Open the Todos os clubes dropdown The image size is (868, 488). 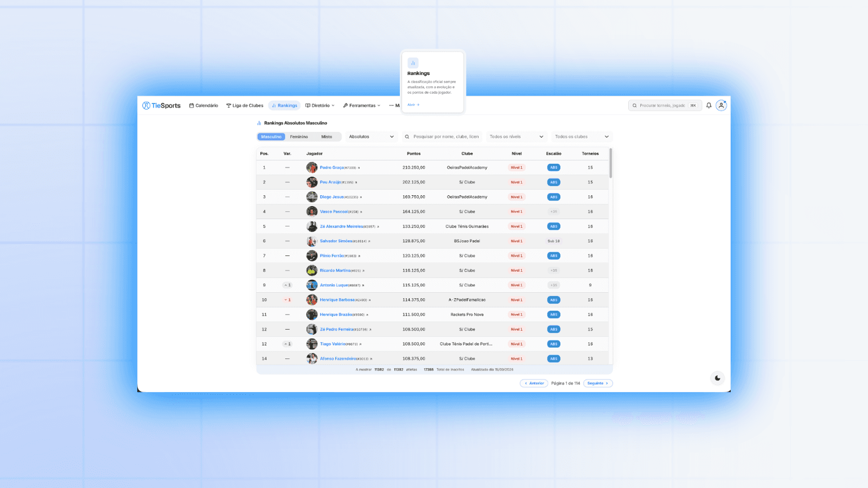pos(582,137)
